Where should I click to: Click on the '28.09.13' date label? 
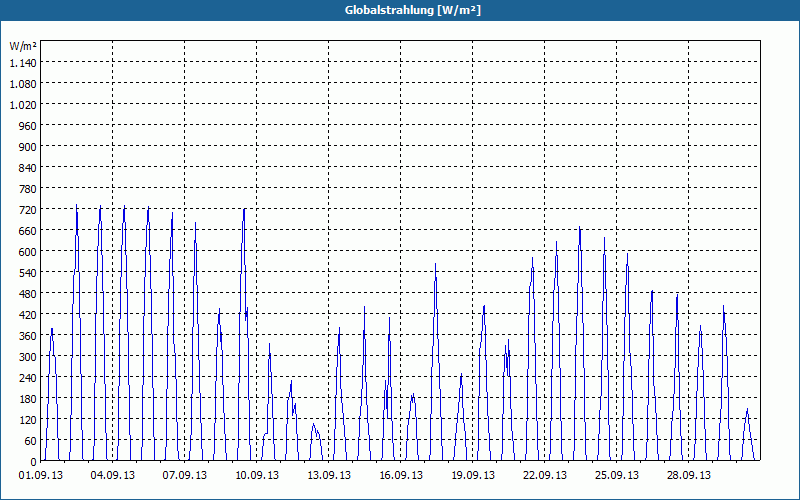[689, 476]
